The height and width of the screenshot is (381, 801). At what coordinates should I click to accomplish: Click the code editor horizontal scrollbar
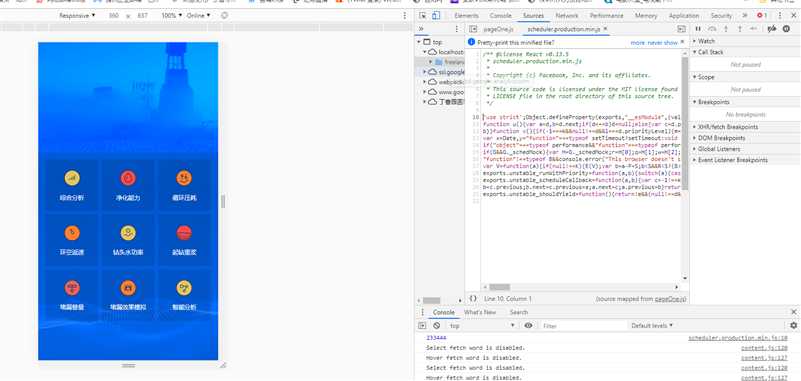click(x=581, y=287)
